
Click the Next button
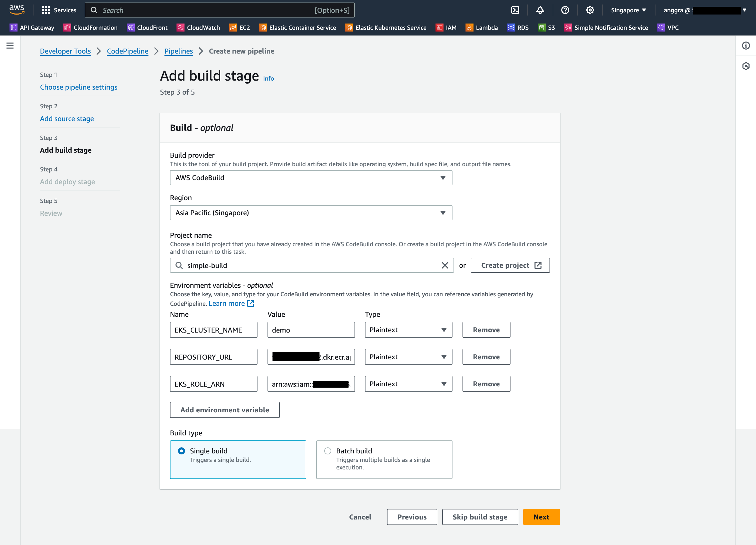coord(541,517)
